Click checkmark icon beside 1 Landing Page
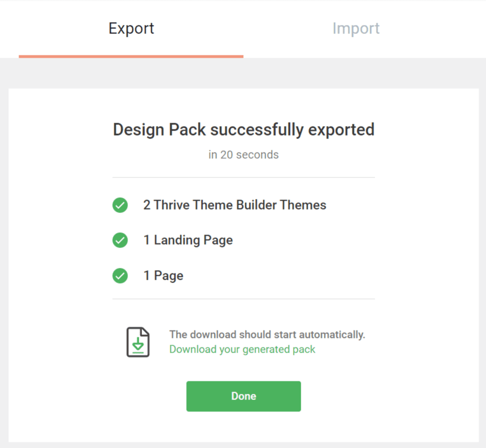Viewport: 486px width, 448px height. tap(120, 240)
